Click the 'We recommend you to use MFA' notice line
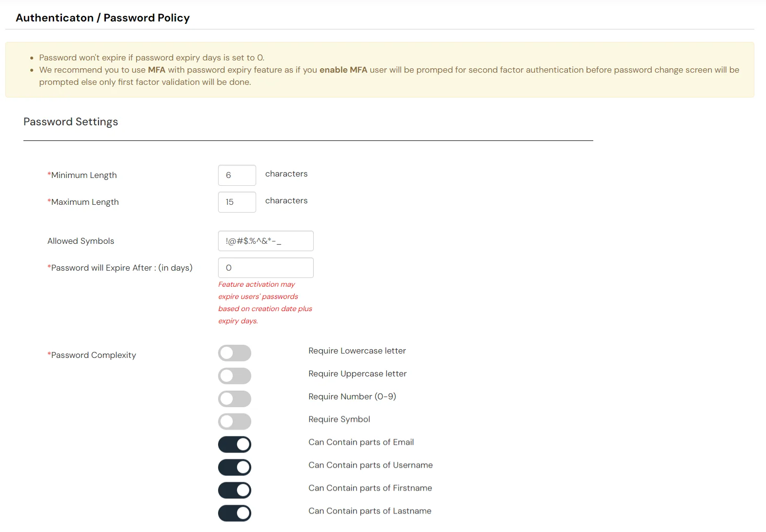The width and height of the screenshot is (766, 532). click(x=389, y=76)
